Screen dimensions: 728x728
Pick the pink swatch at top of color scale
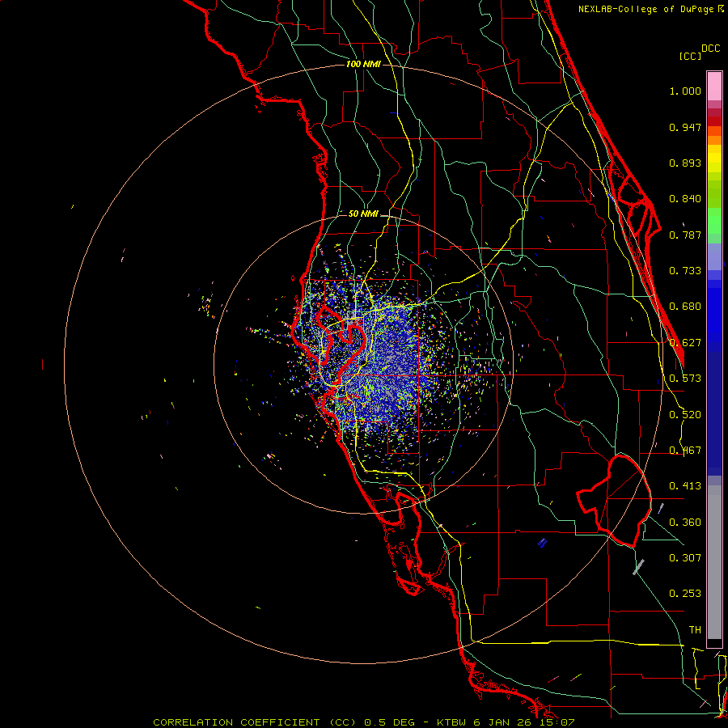click(714, 87)
